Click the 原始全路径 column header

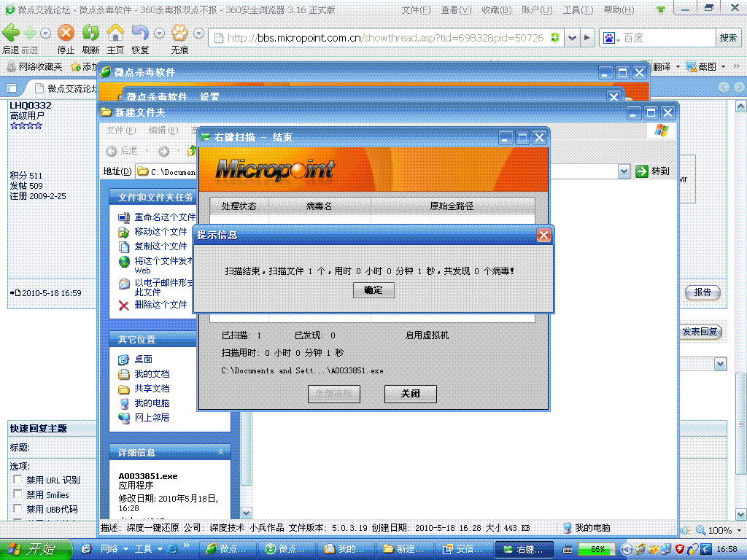click(x=452, y=206)
